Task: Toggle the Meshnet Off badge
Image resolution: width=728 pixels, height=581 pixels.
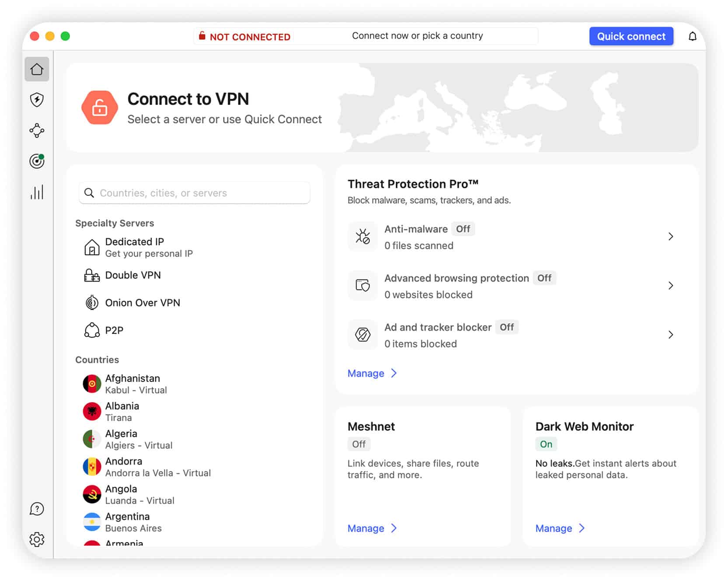Action: (x=359, y=444)
